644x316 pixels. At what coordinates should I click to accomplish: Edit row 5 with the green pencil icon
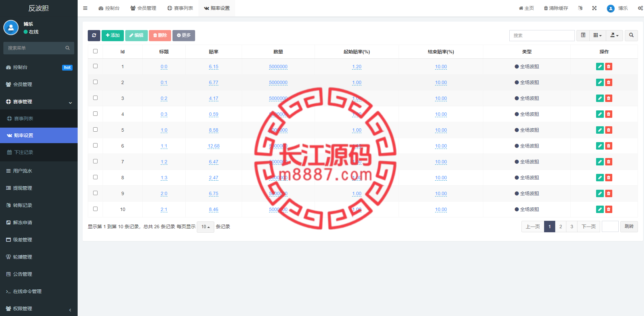click(600, 130)
